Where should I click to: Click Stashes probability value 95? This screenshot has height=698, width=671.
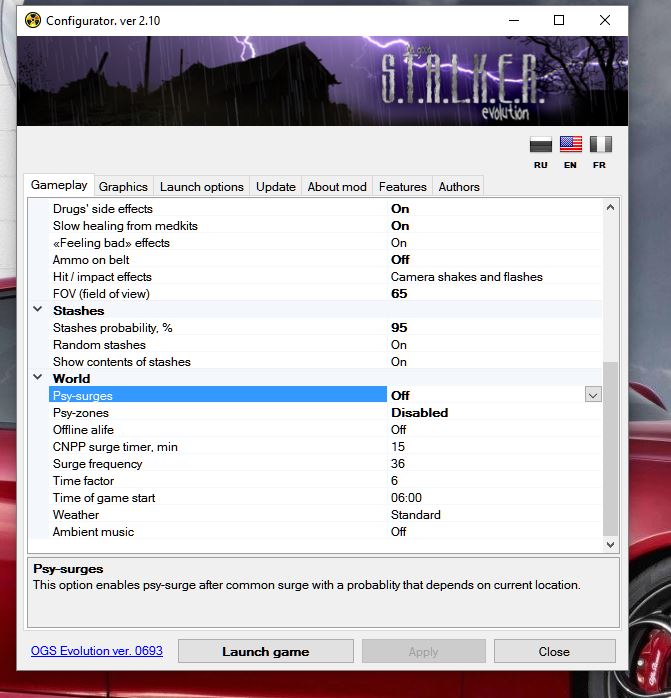[x=399, y=328]
